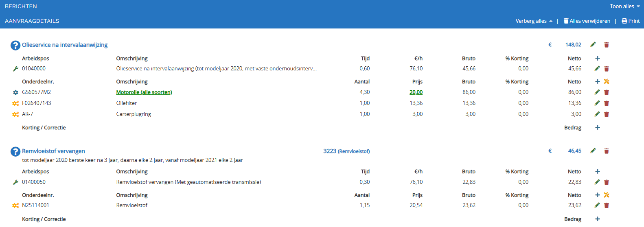Click quantity 1,15 in the Remvloeistof row
The height and width of the screenshot is (227, 644).
pos(365,205)
